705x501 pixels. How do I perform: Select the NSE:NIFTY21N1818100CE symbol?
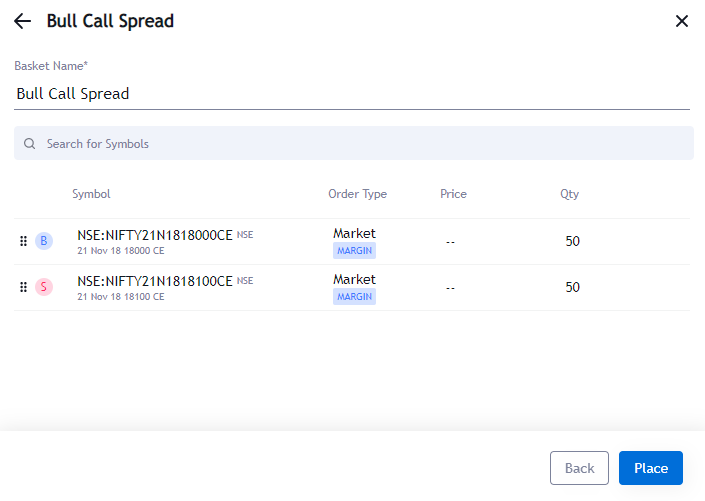coord(155,281)
